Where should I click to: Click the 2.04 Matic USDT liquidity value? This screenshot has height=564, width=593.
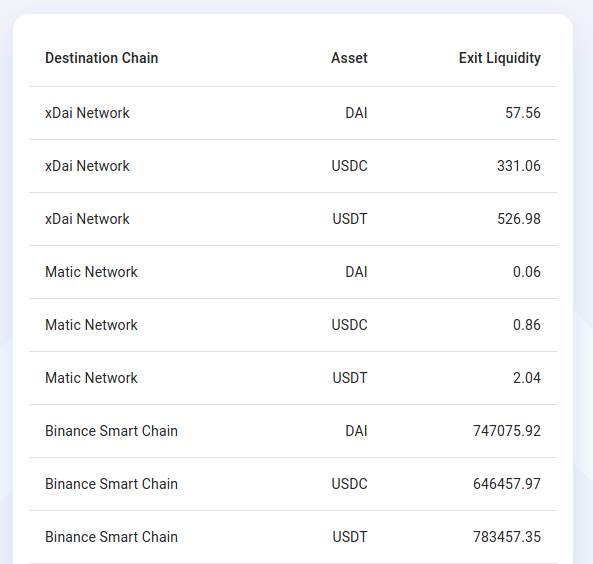(x=527, y=378)
